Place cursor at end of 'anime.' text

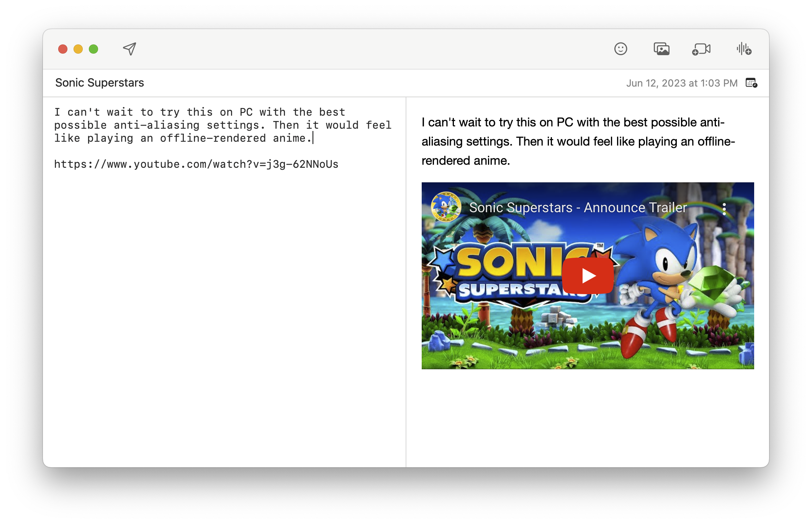(313, 138)
